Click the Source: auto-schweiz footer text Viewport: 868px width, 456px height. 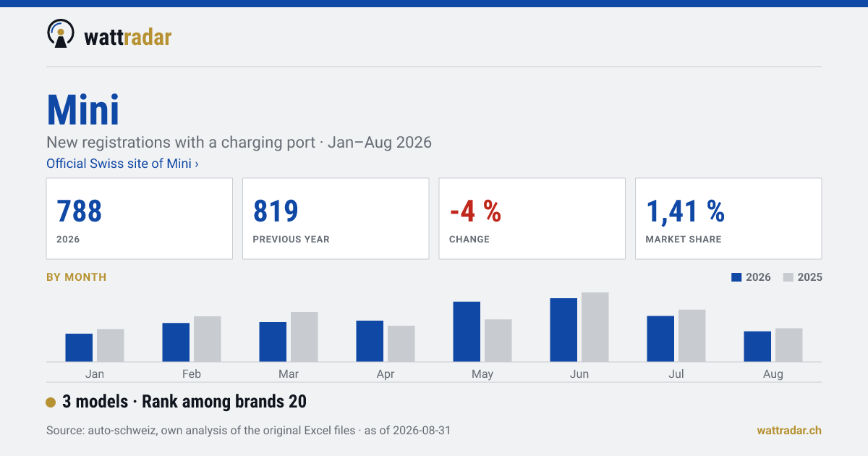[248, 431]
